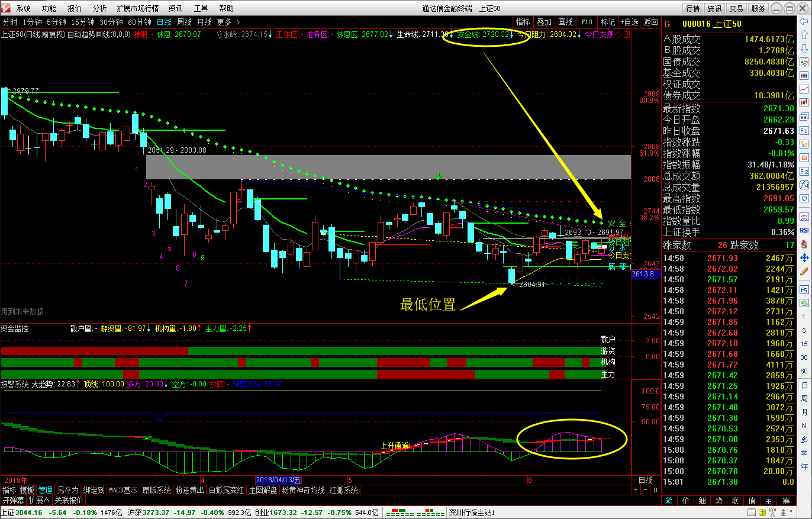Select the 周线 weekly period
The width and height of the screenshot is (812, 519).
[184, 22]
